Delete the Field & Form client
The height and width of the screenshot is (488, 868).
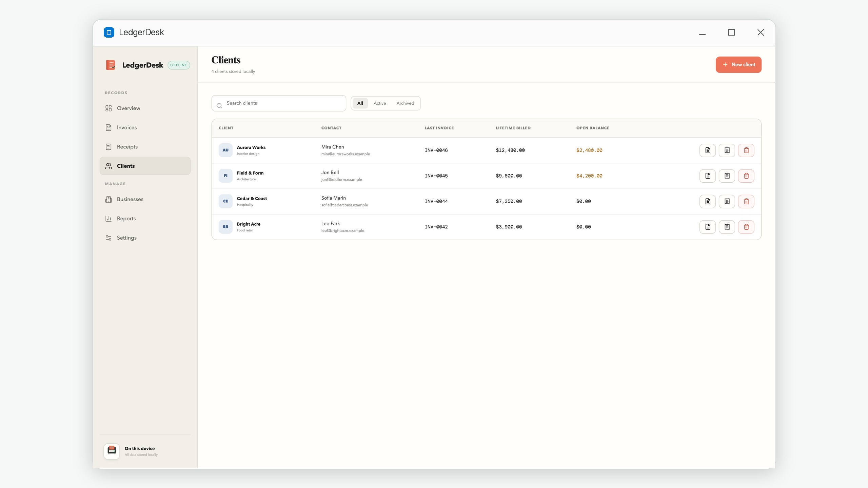pyautogui.click(x=746, y=176)
